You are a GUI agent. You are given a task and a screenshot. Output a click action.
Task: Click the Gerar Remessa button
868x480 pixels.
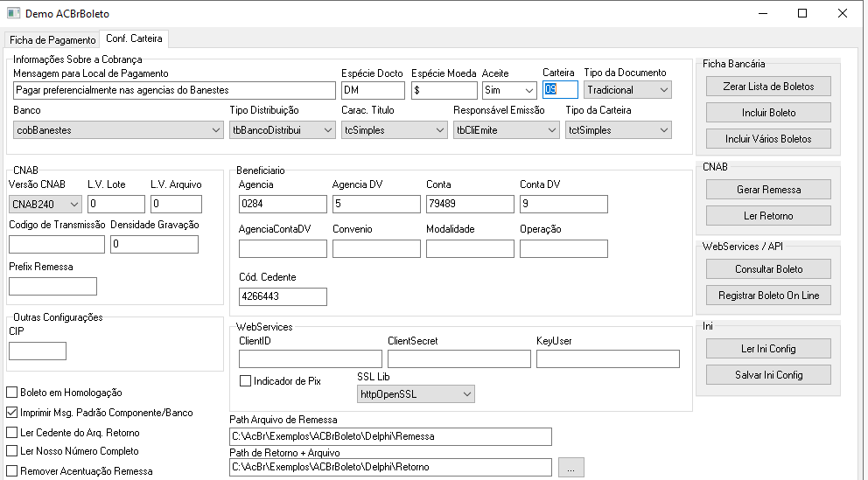[x=768, y=189]
